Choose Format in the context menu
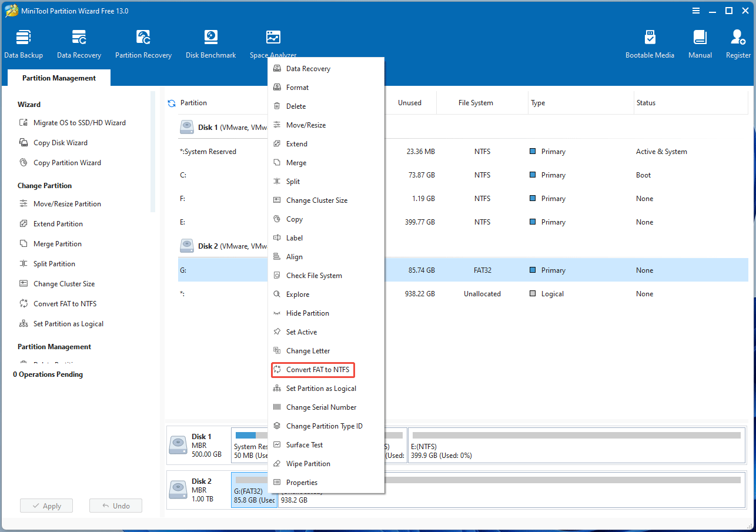 point(297,88)
